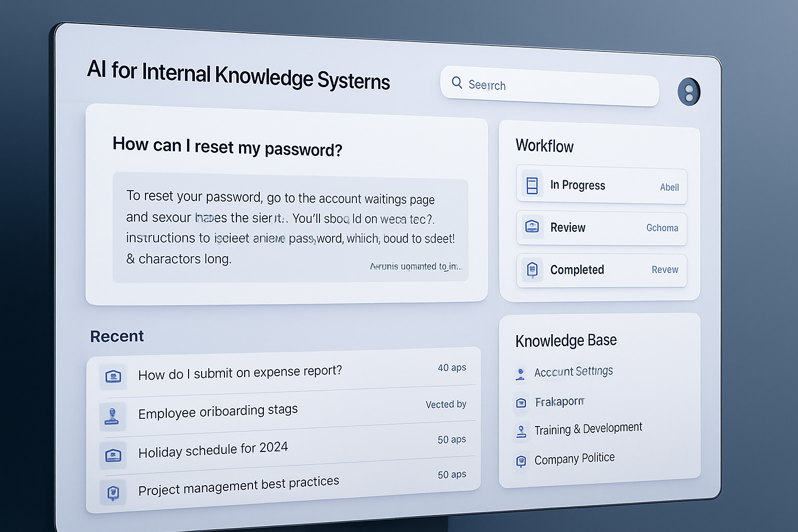This screenshot has height=532, width=798.
Task: Click the search magnifier icon
Action: pos(457,83)
